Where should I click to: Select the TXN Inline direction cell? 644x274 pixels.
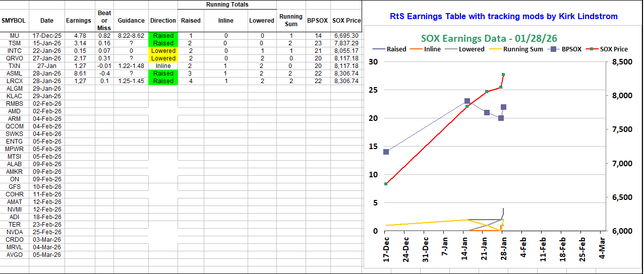[x=163, y=66]
